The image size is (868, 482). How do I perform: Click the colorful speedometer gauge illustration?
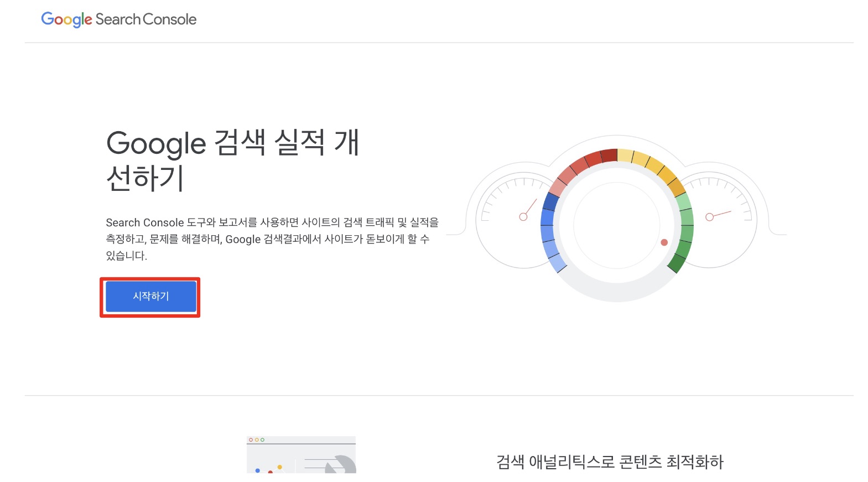tap(616, 218)
